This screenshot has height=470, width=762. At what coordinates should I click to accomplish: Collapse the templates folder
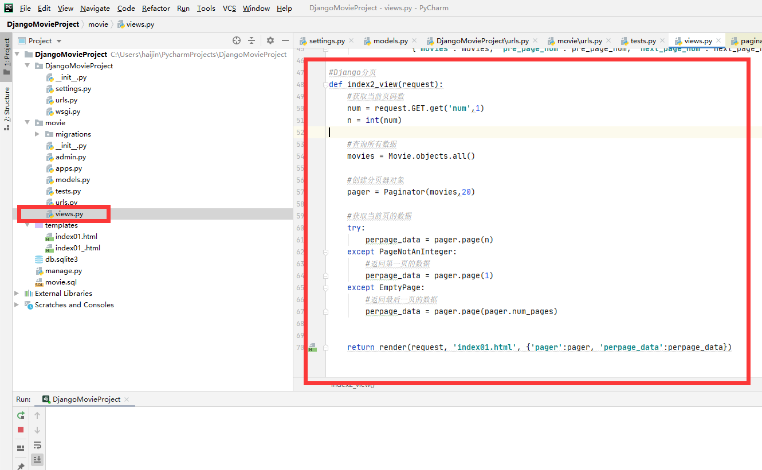(28, 225)
